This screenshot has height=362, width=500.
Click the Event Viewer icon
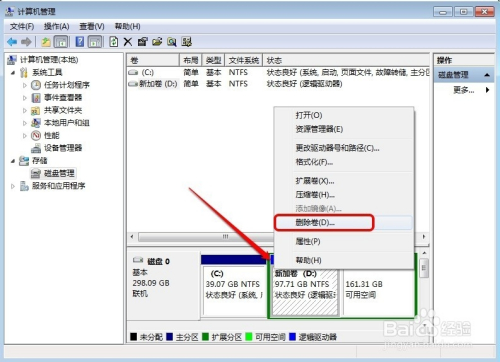click(x=36, y=98)
